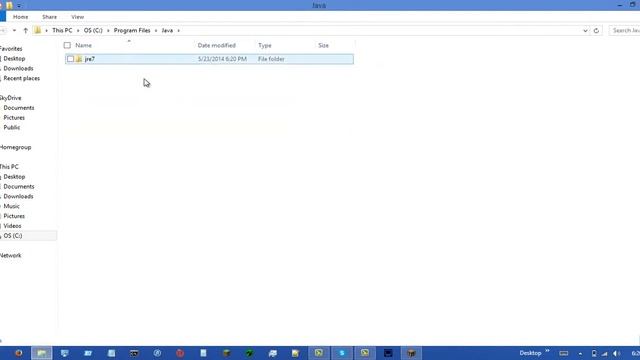This screenshot has width=640, height=360.
Task: Open Documents under This PC
Action: (19, 187)
